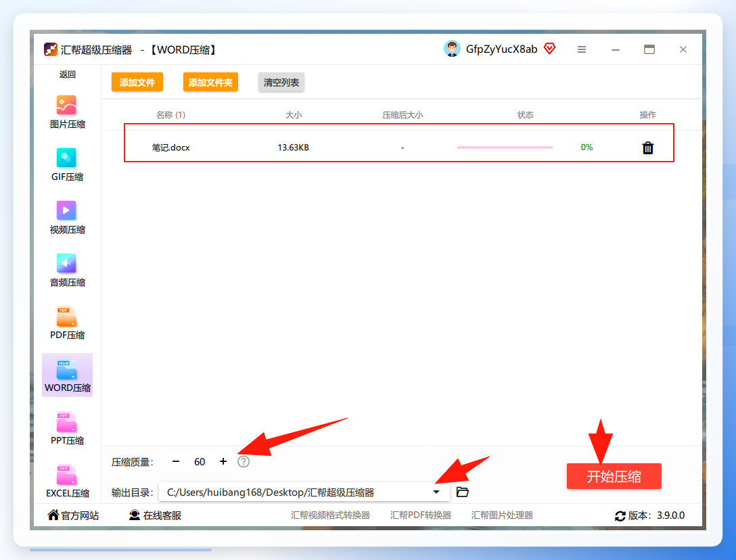736x560 pixels.
Task: Close the compressor window
Action: point(683,49)
